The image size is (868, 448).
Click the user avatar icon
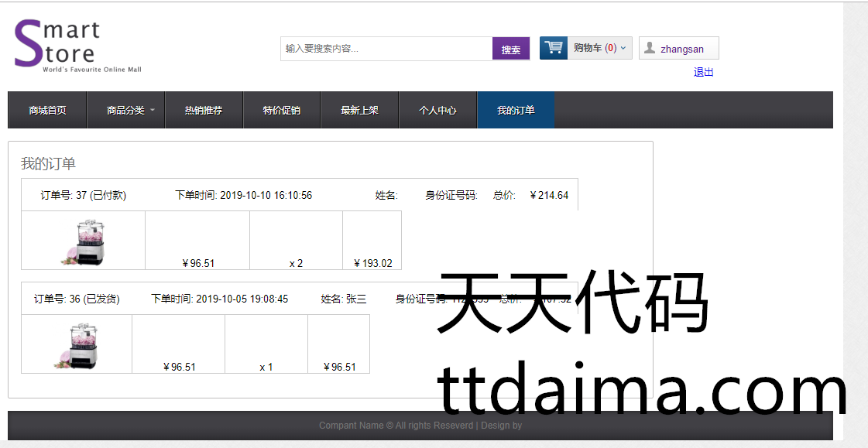[650, 48]
